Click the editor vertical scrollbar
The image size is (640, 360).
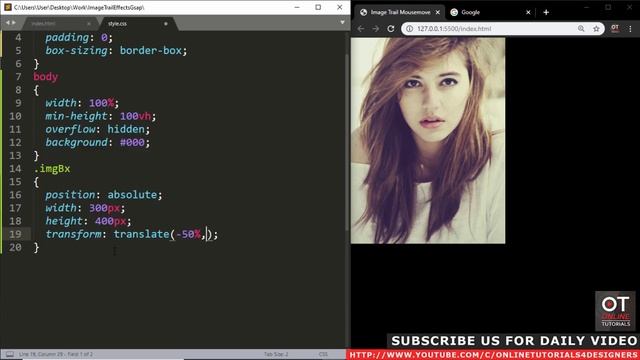point(347,143)
